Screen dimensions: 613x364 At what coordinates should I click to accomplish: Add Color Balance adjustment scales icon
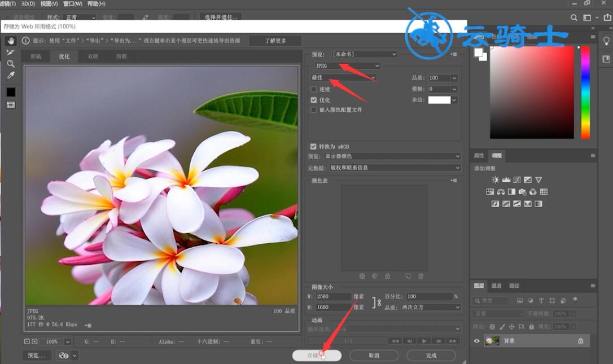501,191
